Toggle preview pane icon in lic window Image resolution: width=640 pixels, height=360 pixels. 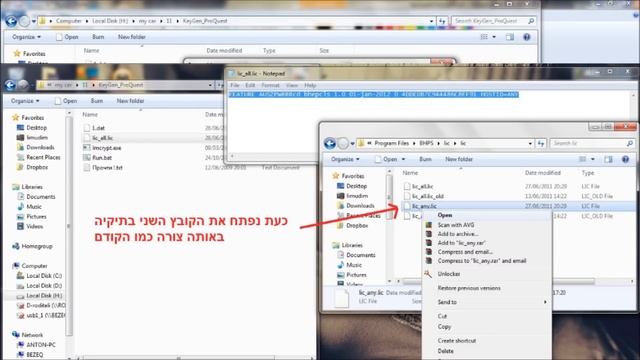pos(608,159)
